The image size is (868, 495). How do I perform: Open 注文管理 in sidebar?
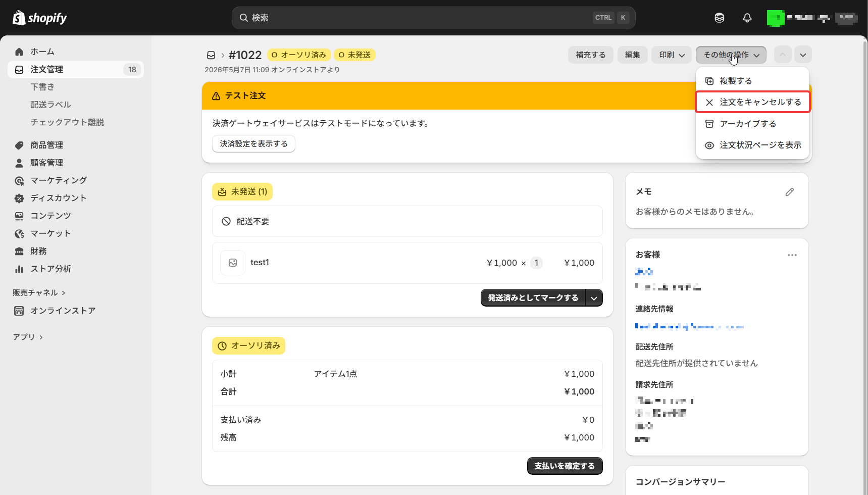click(x=76, y=70)
